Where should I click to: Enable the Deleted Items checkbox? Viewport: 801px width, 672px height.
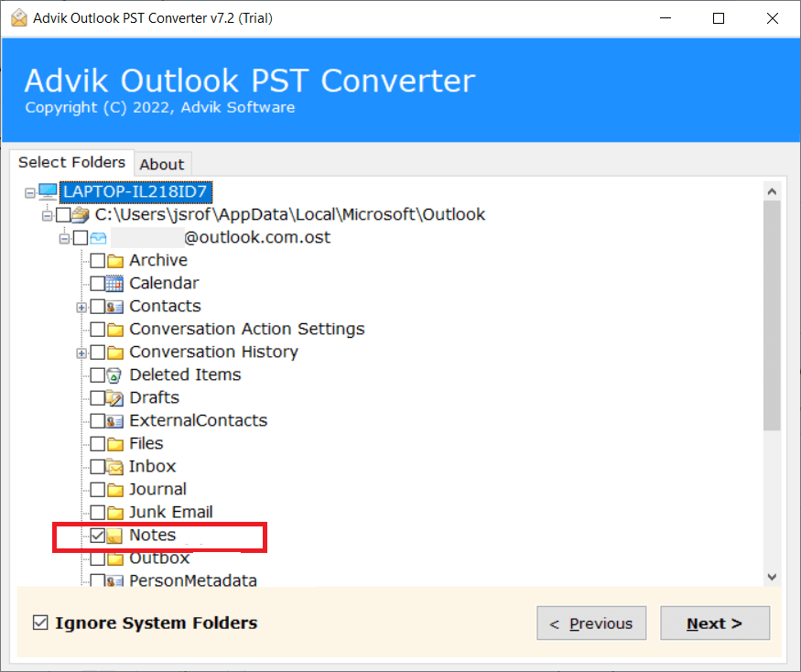point(98,375)
